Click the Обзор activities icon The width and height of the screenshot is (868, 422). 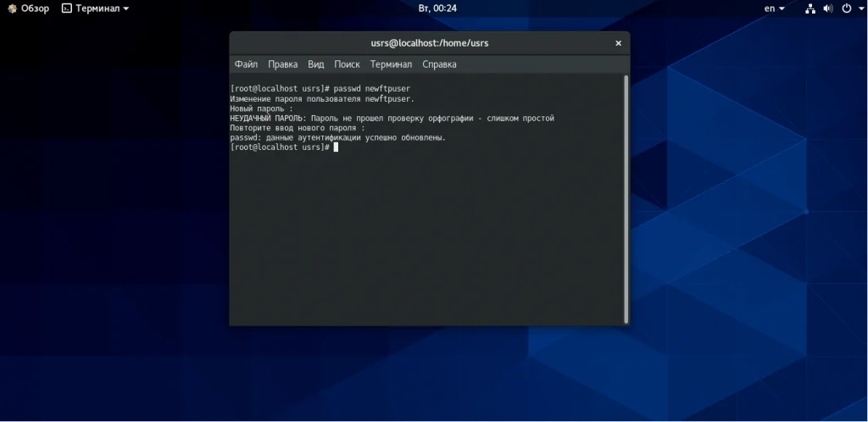[12, 8]
